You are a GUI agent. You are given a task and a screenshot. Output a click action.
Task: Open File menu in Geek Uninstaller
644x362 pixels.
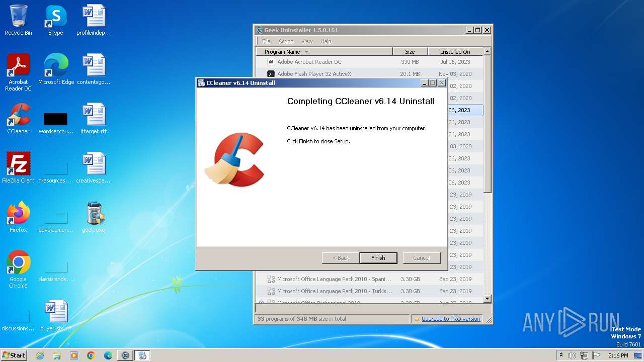266,41
